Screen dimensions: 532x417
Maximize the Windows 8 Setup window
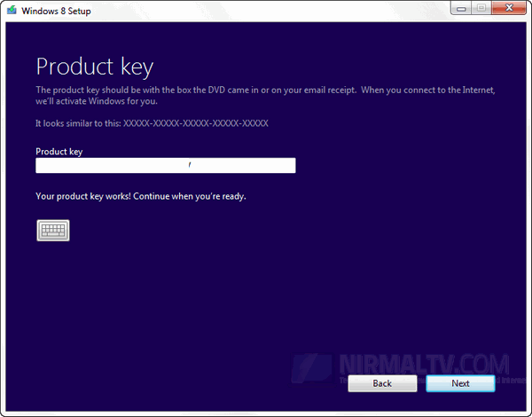[481, 8]
